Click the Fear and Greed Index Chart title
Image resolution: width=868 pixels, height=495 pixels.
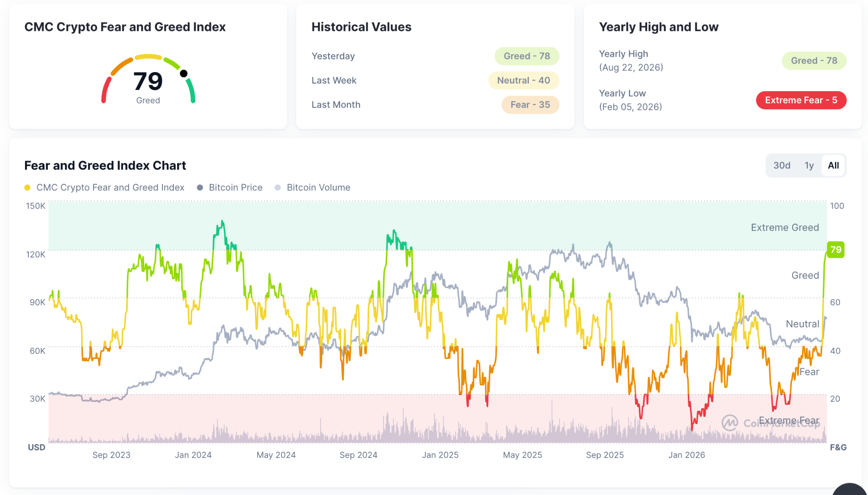click(x=105, y=165)
